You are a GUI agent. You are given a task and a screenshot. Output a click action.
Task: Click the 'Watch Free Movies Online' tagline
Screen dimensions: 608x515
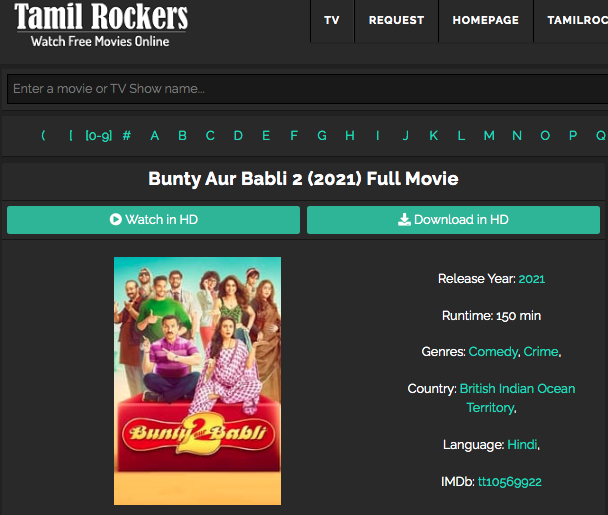pyautogui.click(x=100, y=41)
